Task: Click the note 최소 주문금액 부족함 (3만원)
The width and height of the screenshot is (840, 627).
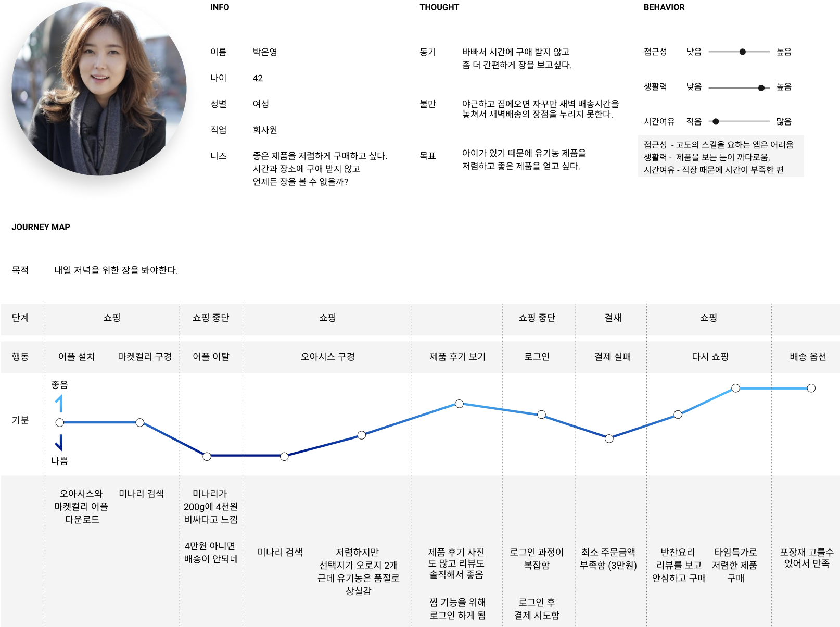Action: (608, 558)
